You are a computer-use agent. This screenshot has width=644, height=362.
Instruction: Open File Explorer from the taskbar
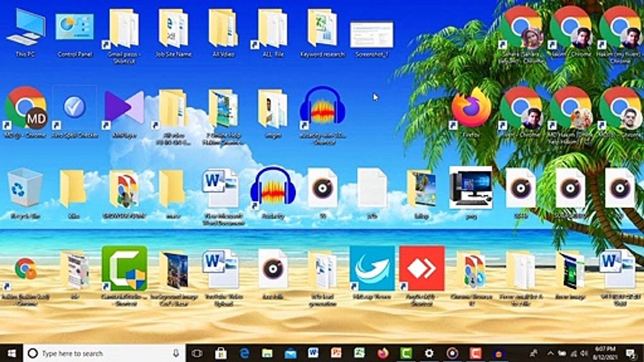[x=267, y=353]
